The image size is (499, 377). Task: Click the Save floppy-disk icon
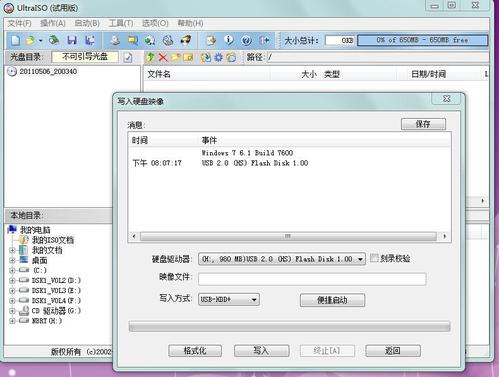point(72,40)
